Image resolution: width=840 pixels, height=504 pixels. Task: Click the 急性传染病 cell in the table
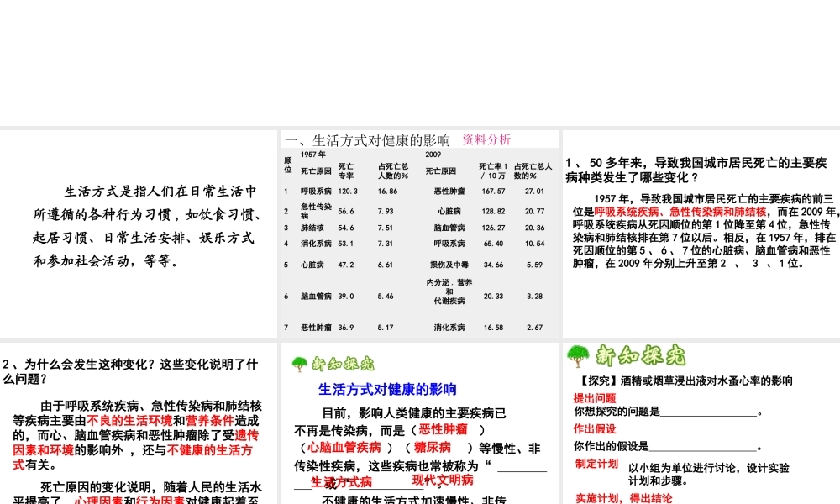[316, 211]
